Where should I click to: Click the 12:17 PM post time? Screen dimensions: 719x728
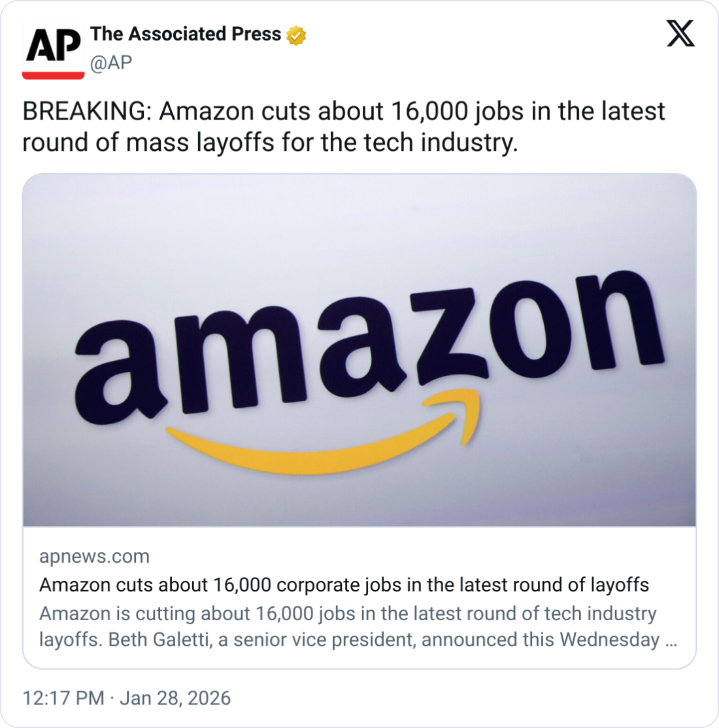coord(63,698)
